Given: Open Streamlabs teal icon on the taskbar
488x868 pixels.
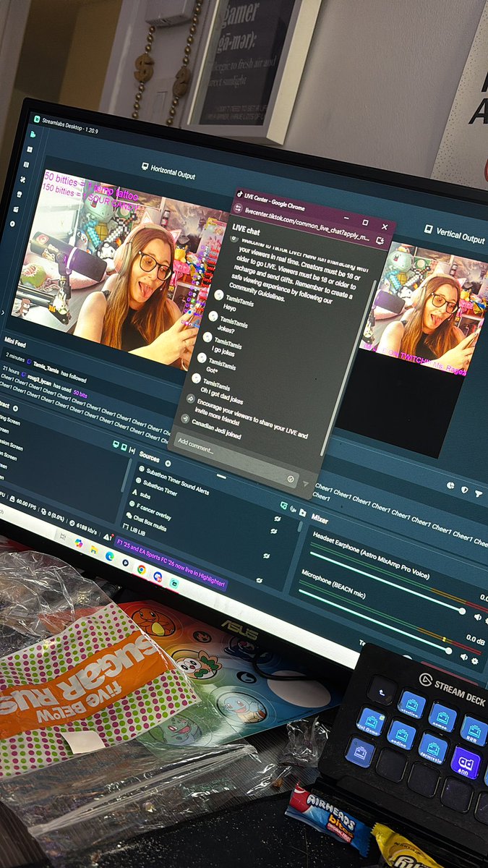Looking at the screenshot, I should (x=174, y=582).
